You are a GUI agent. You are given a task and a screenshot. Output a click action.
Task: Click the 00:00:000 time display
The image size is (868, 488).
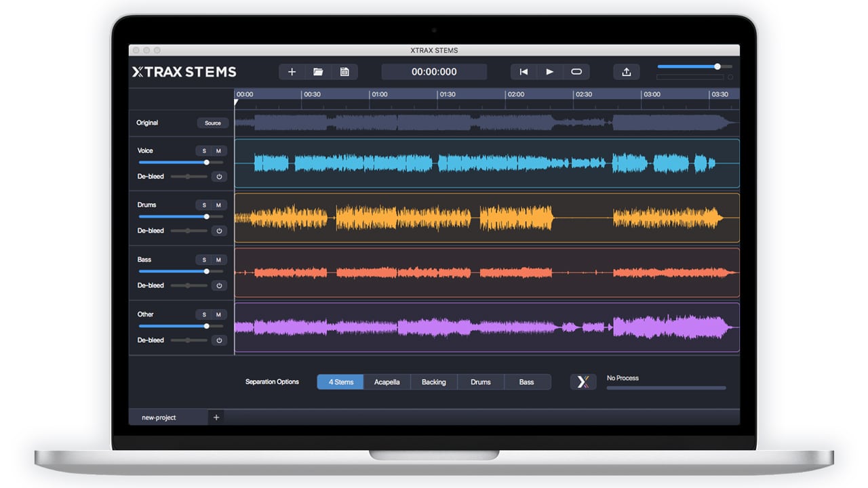434,72
